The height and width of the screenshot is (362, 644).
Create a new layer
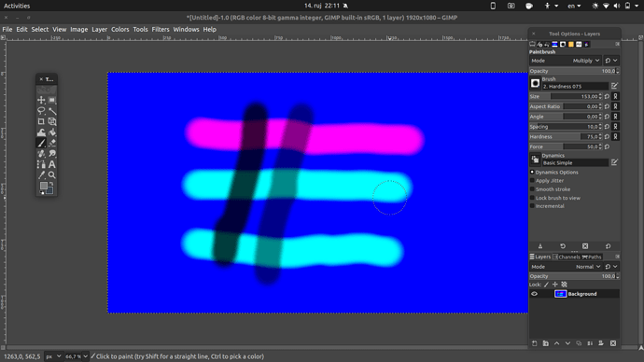[535, 343]
